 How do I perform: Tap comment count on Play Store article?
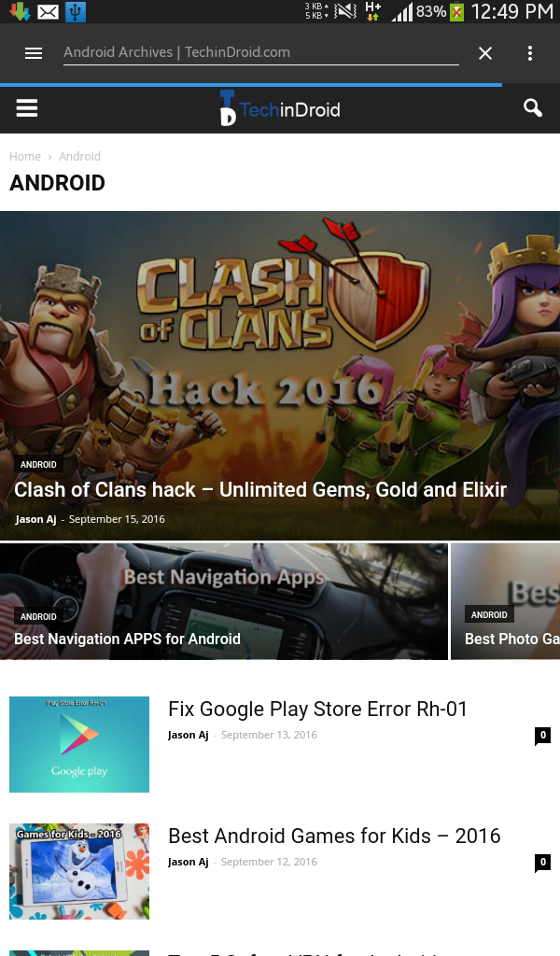coord(542,736)
